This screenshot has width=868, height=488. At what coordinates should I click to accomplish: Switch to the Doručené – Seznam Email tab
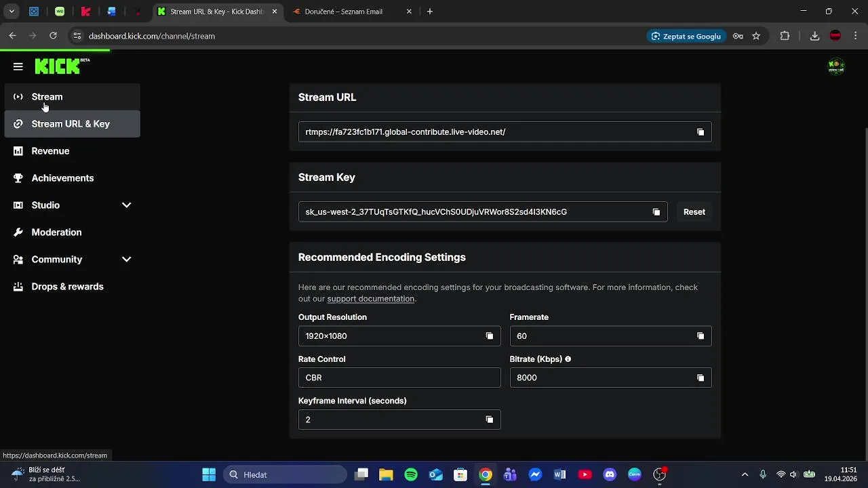[x=344, y=12]
